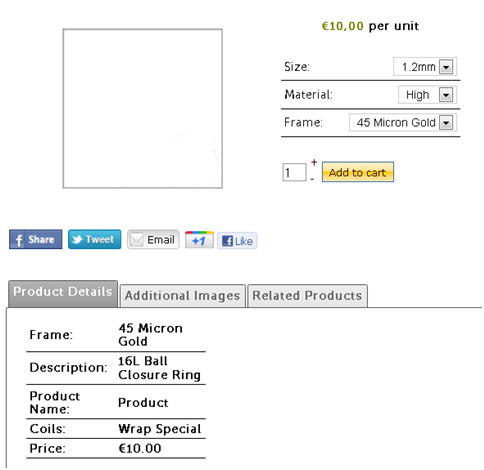
Task: Decrease quantity with the minus sign
Action: pos(312,179)
